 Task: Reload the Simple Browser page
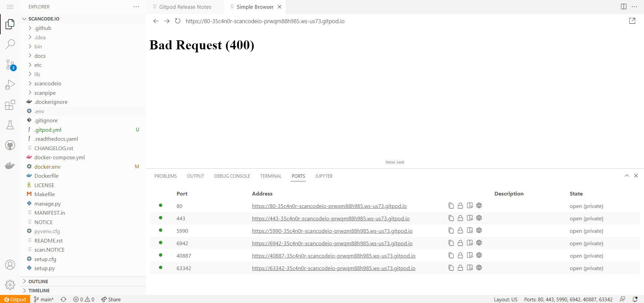(x=178, y=21)
